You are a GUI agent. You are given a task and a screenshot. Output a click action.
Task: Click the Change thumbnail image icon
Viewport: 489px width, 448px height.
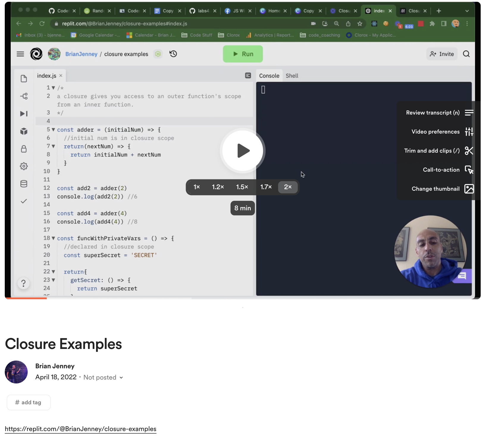click(469, 189)
